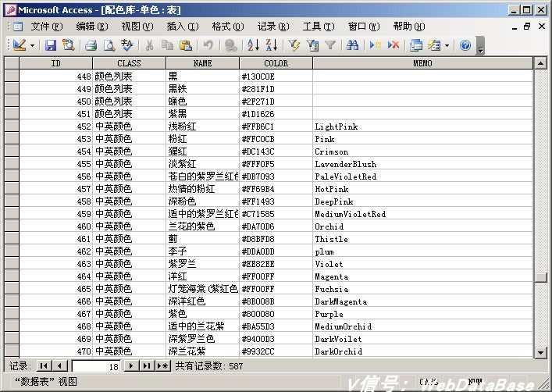Click the record number input box
The width and height of the screenshot is (552, 392).
(x=96, y=366)
